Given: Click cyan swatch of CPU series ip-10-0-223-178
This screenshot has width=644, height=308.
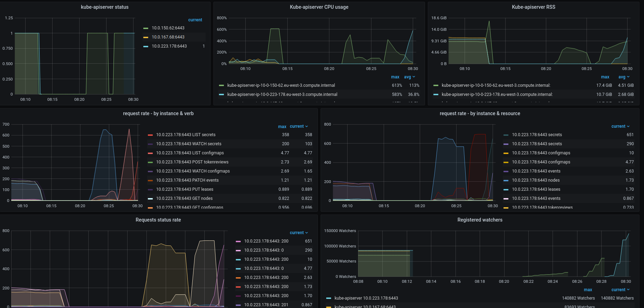Looking at the screenshot, I should click(x=221, y=94).
